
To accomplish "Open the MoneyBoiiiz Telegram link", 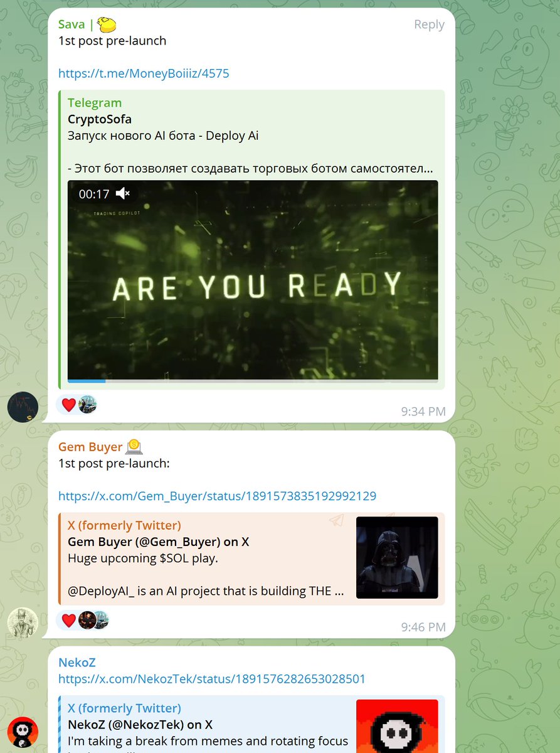I will click(x=144, y=73).
